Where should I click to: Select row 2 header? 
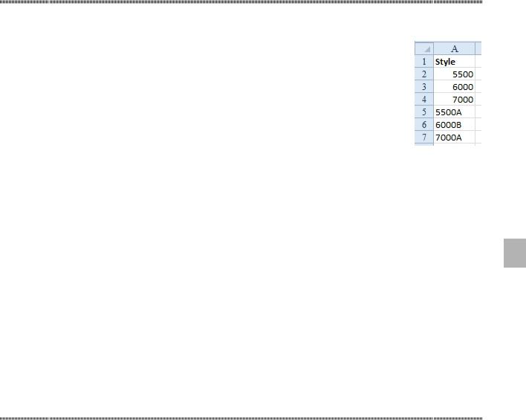pos(424,74)
